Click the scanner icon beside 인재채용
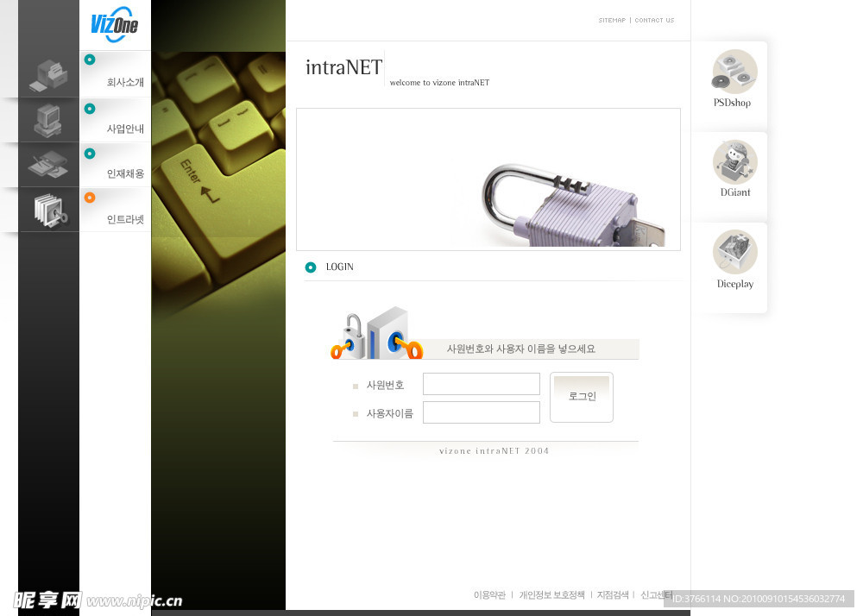Viewport: 863px width, 616px height. click(x=47, y=164)
